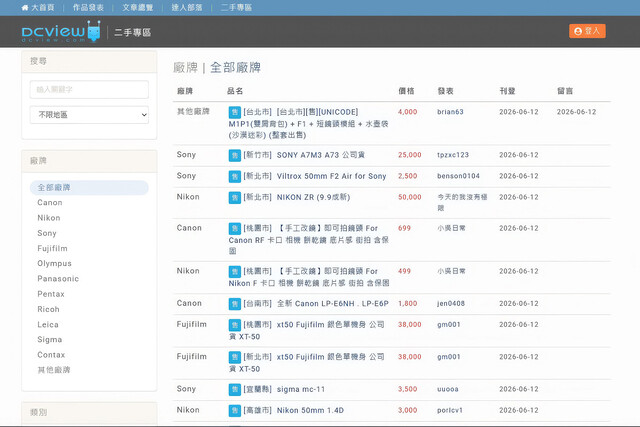This screenshot has height=427, width=640.
Task: Filter by Leica brand in sidebar
Action: [48, 325]
